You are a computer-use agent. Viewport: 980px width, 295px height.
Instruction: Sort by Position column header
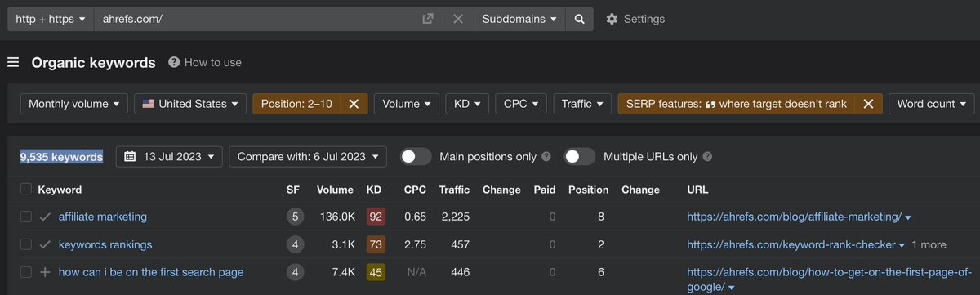click(x=588, y=190)
